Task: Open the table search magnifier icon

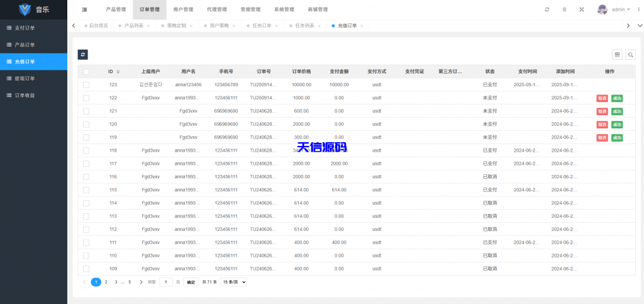Action: pyautogui.click(x=630, y=54)
